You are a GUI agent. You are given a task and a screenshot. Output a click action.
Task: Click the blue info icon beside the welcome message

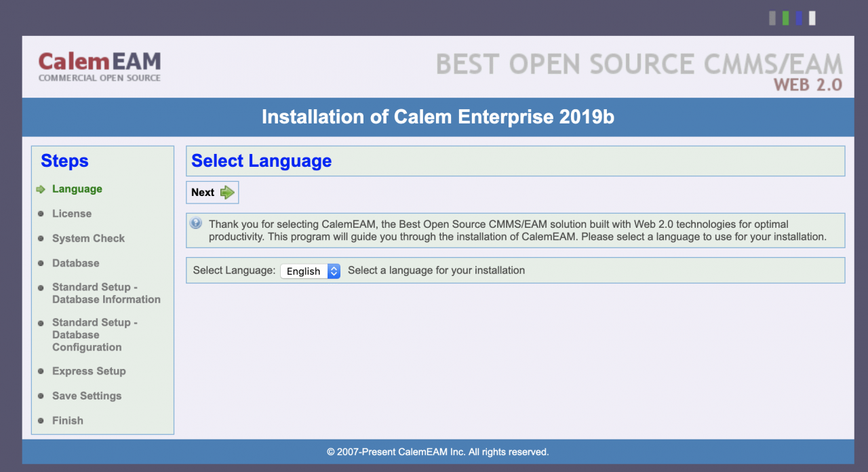click(x=196, y=223)
